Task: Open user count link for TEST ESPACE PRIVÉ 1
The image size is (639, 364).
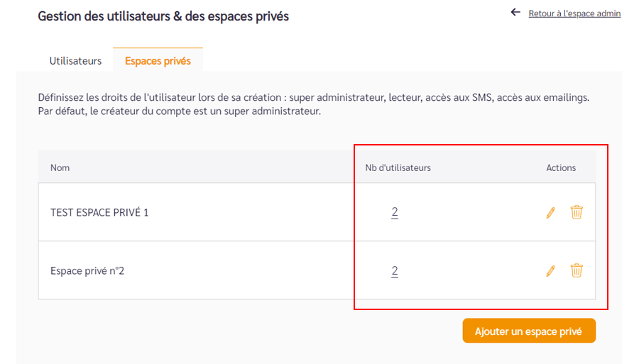Action: click(395, 212)
